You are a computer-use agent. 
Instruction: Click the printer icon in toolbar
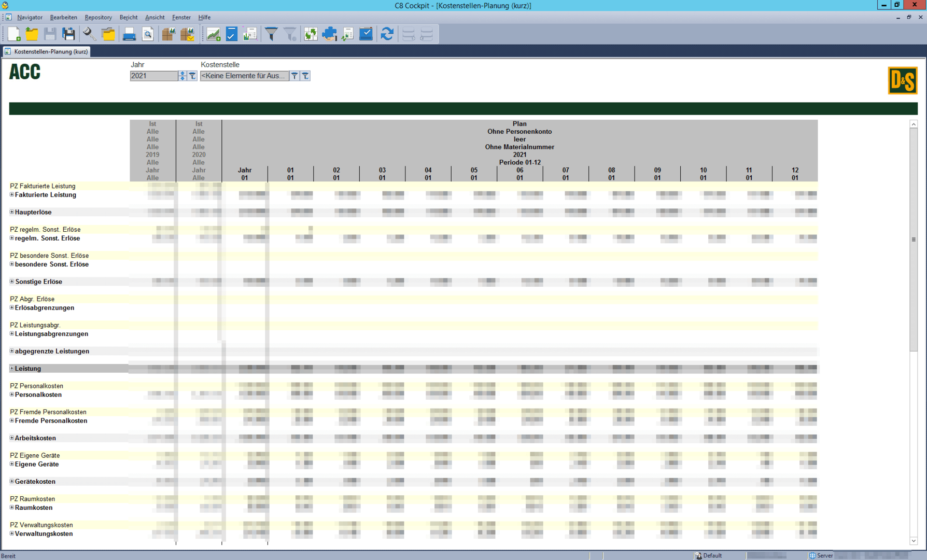coord(129,34)
